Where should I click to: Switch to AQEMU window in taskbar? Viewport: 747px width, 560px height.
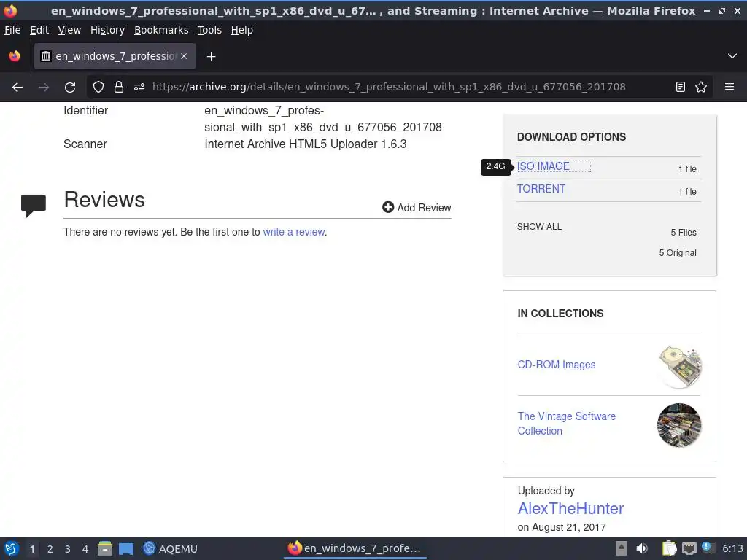coord(171,548)
